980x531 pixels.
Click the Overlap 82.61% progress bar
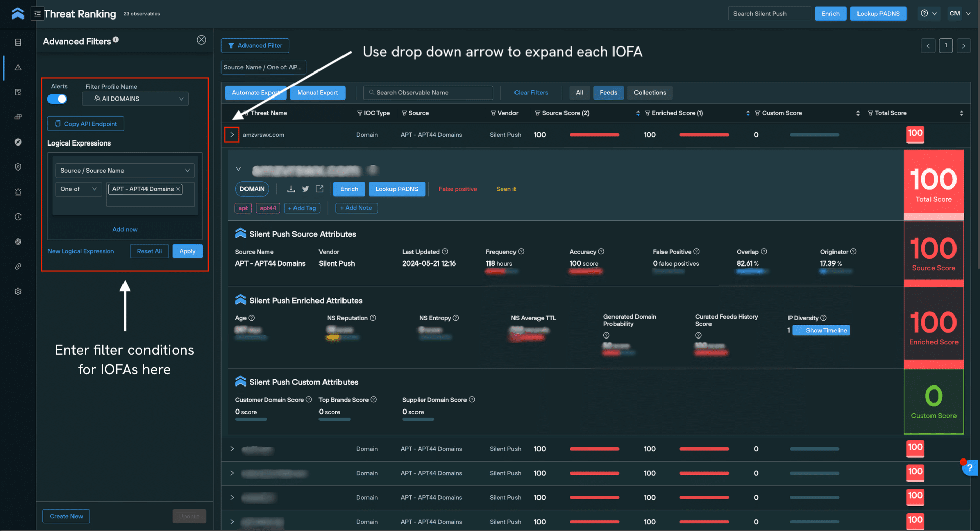752,272
